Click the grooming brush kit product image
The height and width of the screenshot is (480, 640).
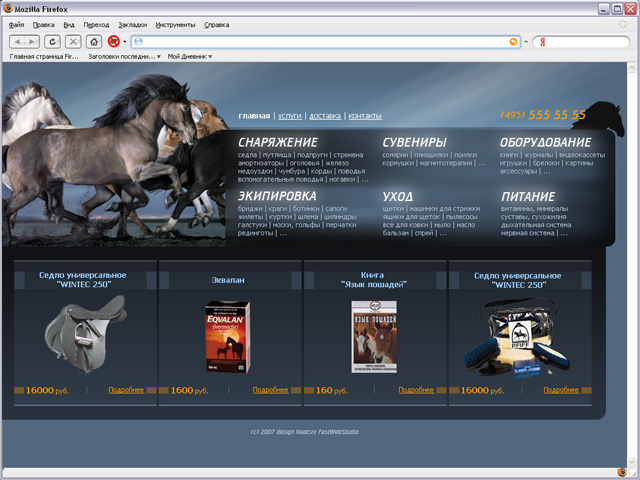point(517,338)
